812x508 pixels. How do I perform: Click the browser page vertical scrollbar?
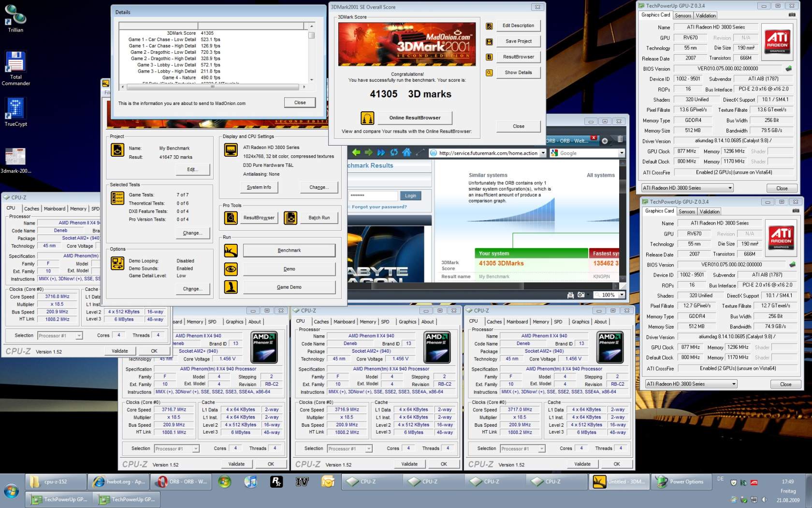(x=623, y=220)
